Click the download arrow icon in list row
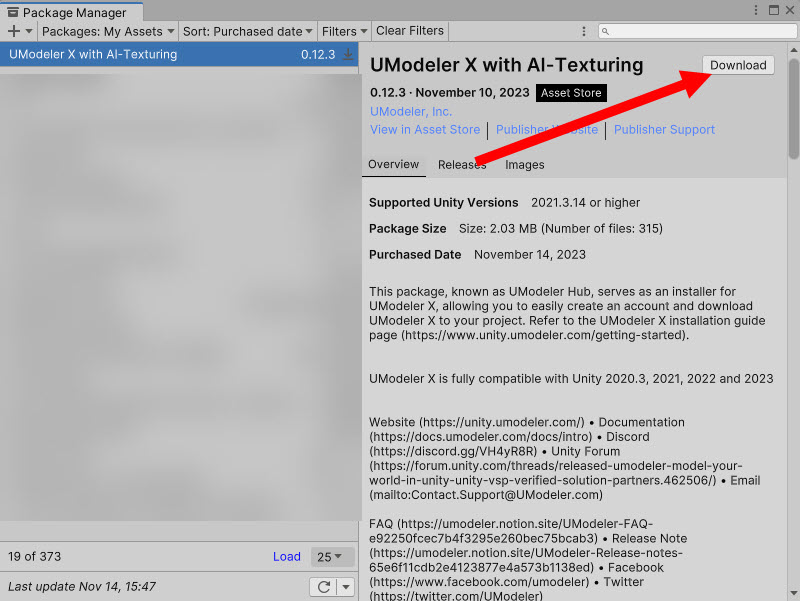The height and width of the screenshot is (601, 800). click(348, 54)
